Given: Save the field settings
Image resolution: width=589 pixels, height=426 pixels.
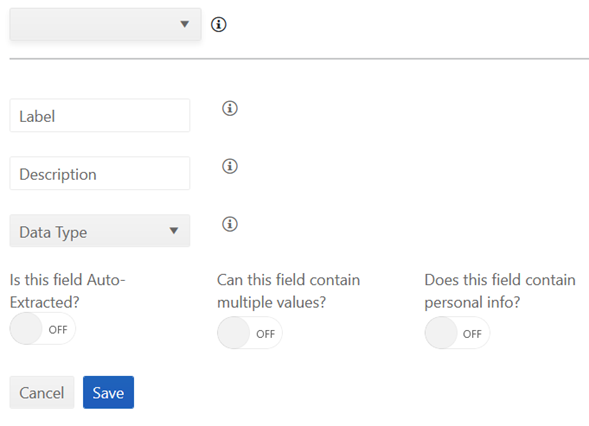Looking at the screenshot, I should [109, 393].
